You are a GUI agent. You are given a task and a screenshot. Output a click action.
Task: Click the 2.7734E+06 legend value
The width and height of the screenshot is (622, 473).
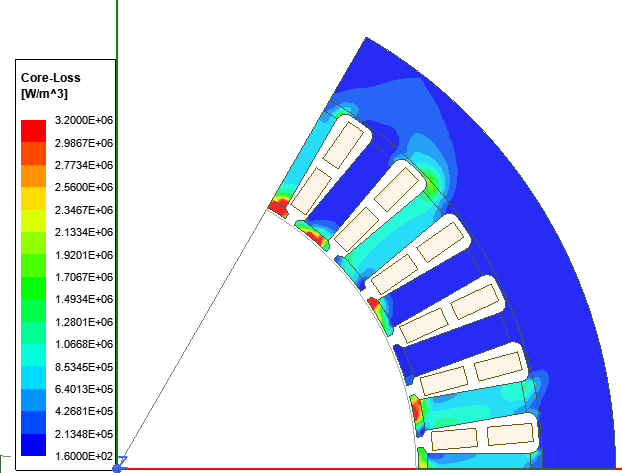tap(84, 165)
